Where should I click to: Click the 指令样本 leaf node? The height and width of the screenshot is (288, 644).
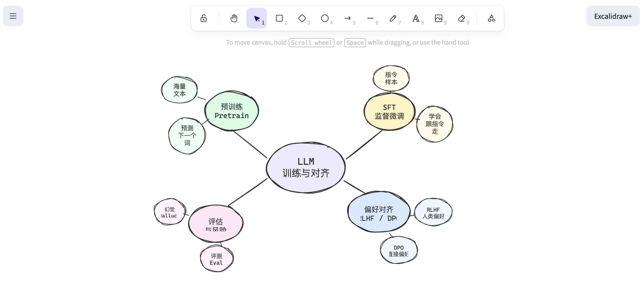[x=391, y=78]
